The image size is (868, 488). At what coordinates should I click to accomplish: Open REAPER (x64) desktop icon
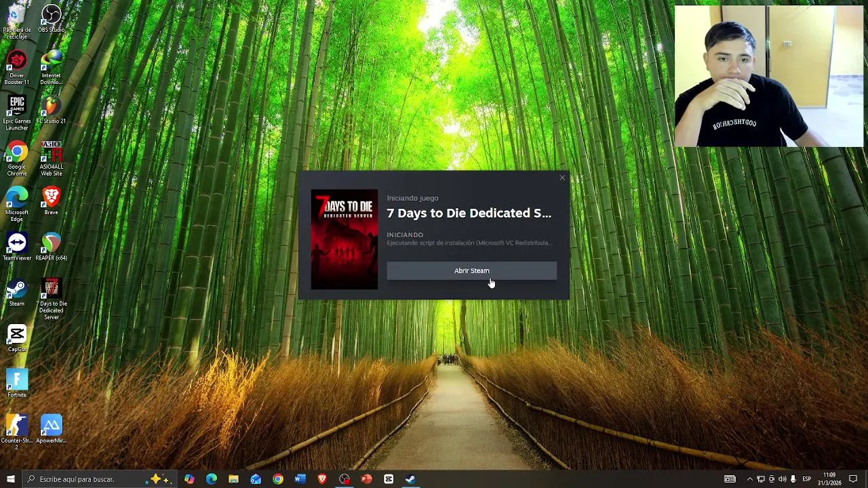click(52, 247)
